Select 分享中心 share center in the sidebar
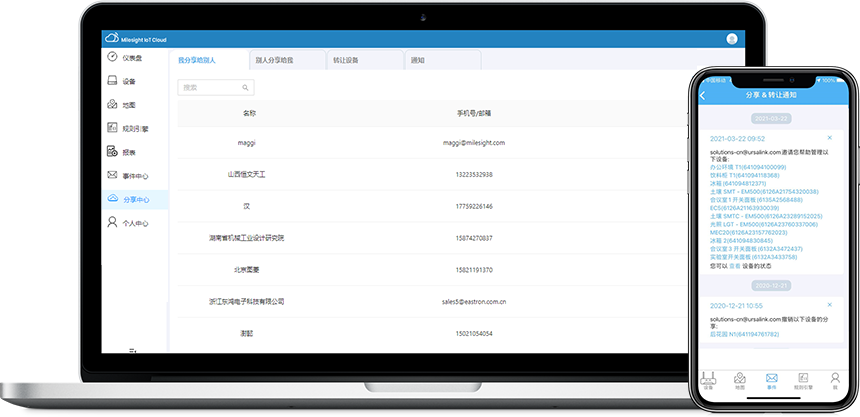Viewport: 860px width, 417px height. pos(134,200)
